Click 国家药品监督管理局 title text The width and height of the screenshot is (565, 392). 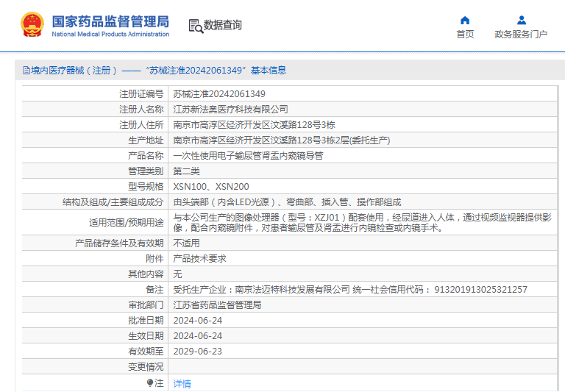point(110,21)
